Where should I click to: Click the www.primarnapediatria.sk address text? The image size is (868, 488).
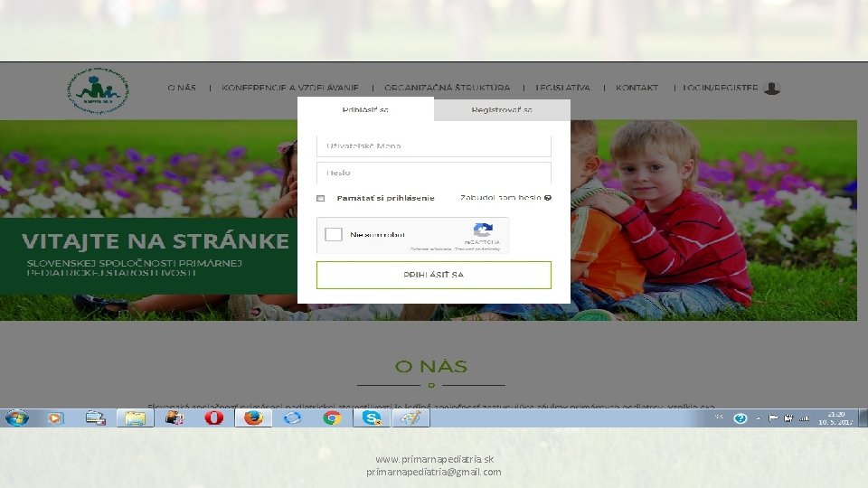tap(435, 459)
